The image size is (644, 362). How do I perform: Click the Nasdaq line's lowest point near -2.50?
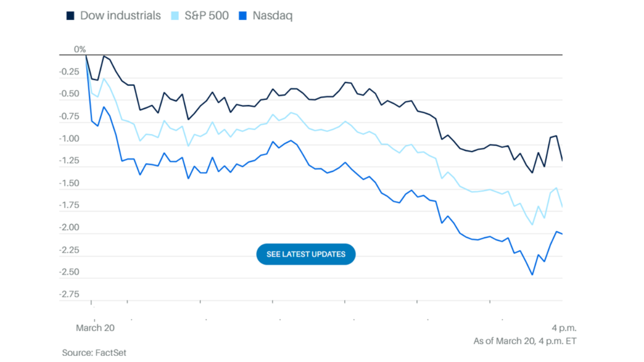pos(532,275)
